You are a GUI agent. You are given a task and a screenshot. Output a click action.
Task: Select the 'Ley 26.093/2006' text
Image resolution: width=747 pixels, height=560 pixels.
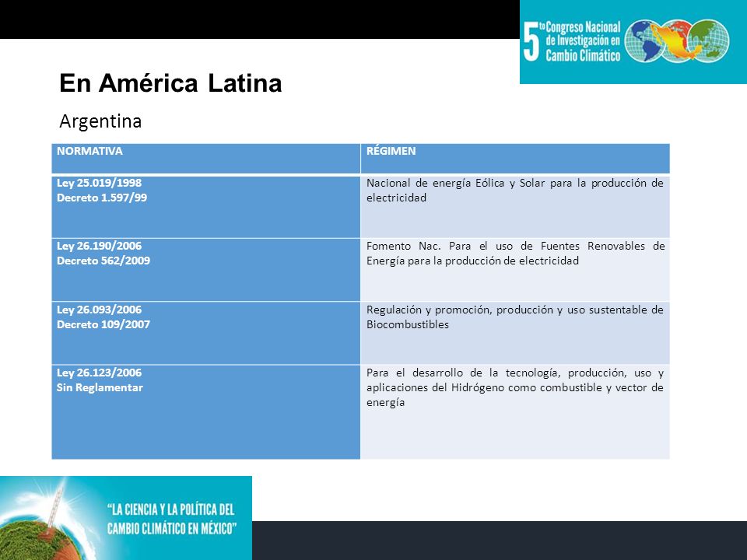[x=99, y=310]
